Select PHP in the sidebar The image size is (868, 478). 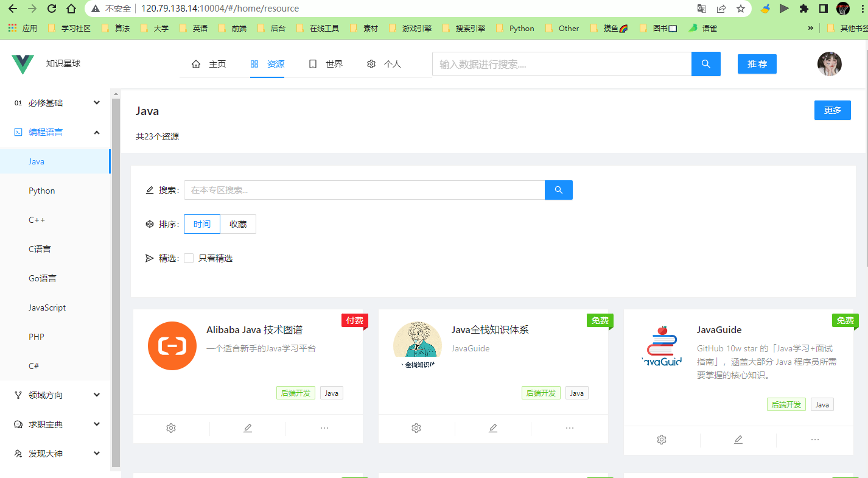click(55, 337)
